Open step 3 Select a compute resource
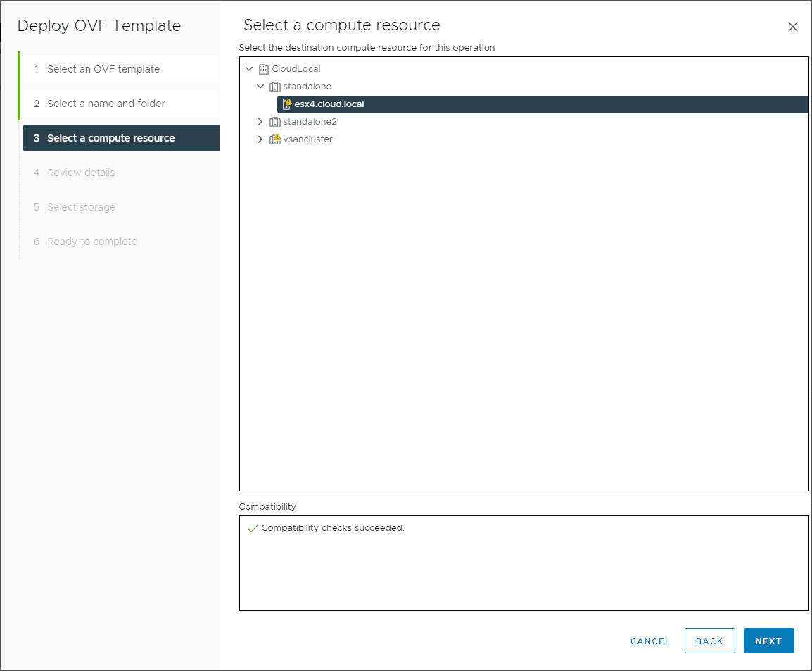 point(121,138)
